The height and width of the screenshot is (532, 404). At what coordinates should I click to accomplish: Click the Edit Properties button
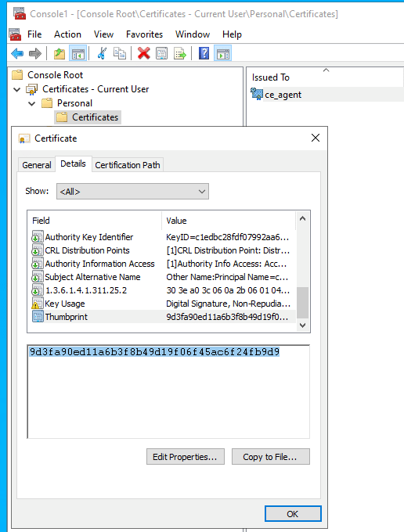pos(186,457)
